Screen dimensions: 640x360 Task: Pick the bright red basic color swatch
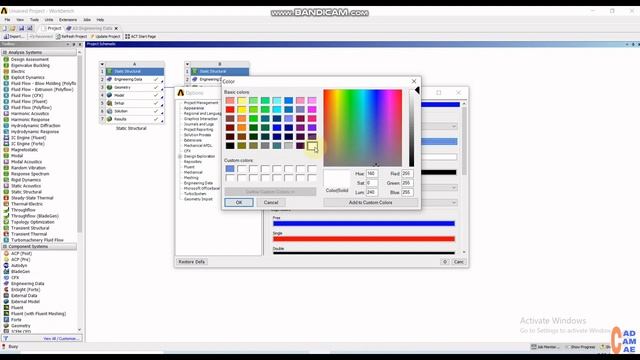click(230, 109)
